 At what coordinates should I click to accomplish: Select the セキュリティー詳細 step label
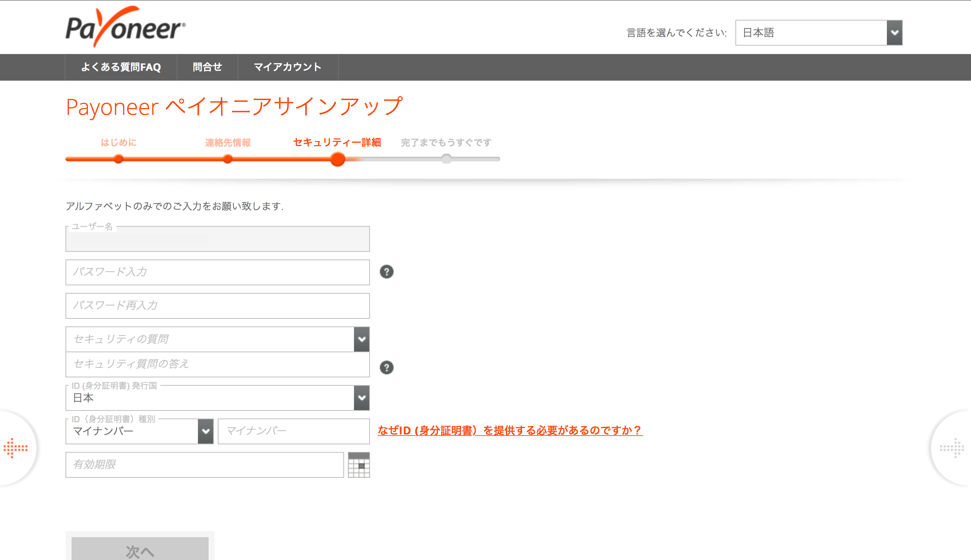pos(337,143)
